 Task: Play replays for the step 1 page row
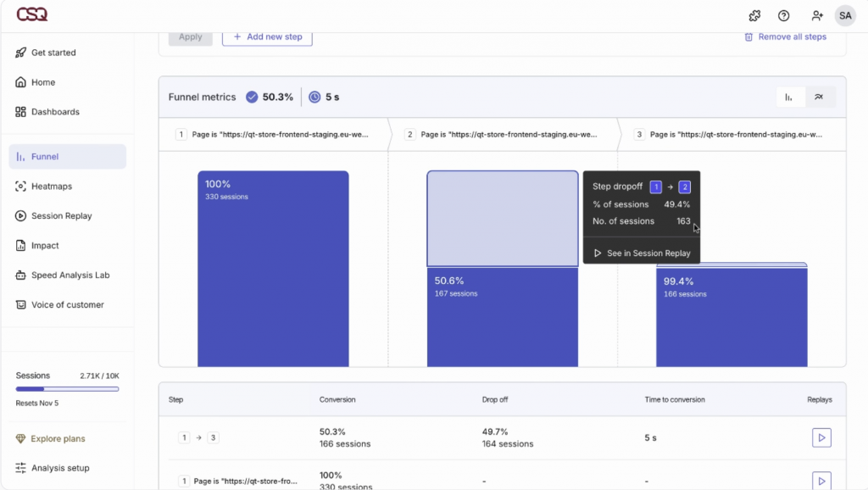[821, 481]
